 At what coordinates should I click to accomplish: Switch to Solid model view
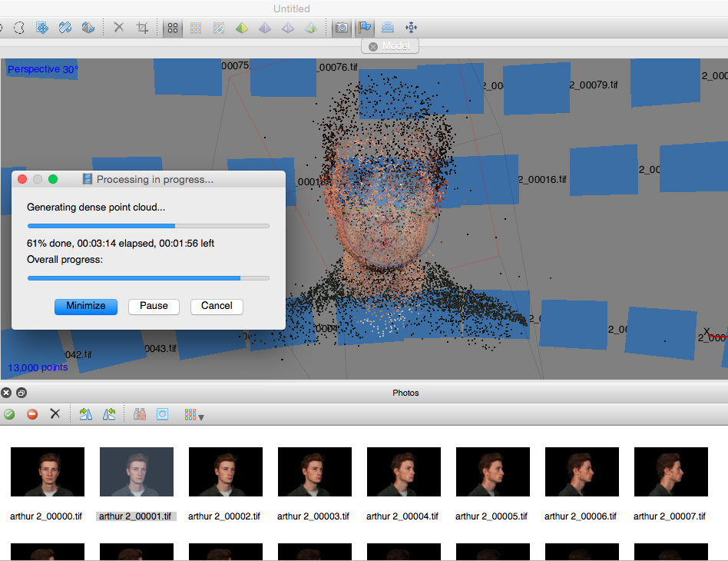pos(265,28)
